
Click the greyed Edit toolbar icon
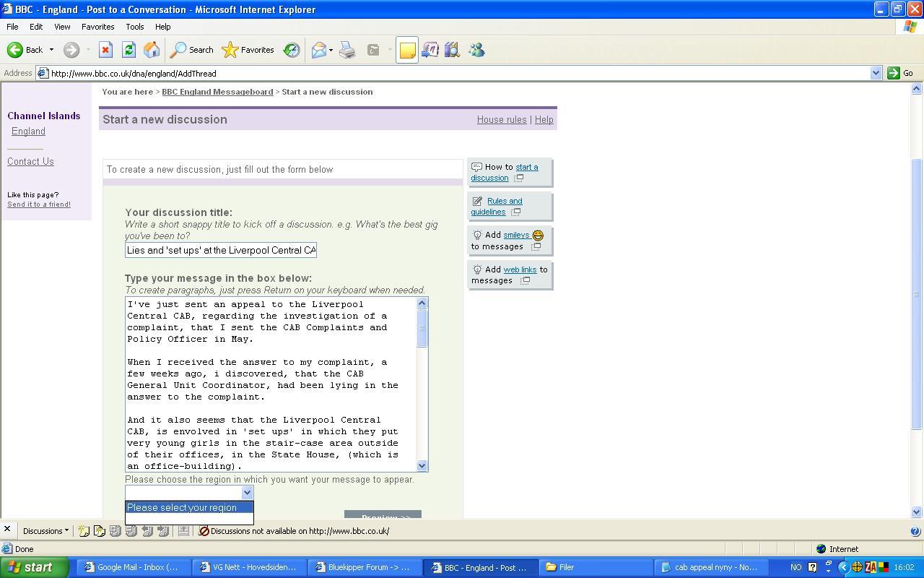click(x=373, y=50)
